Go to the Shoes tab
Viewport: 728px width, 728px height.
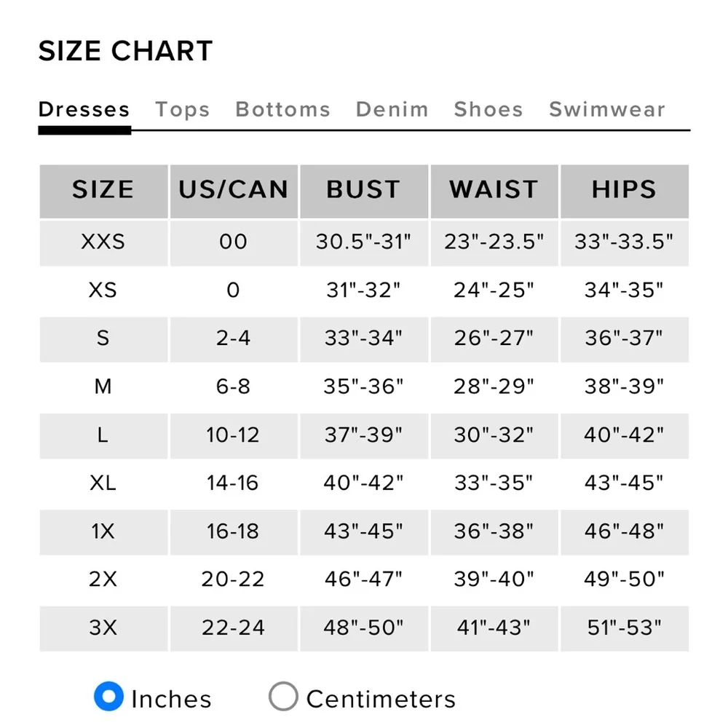click(x=488, y=110)
